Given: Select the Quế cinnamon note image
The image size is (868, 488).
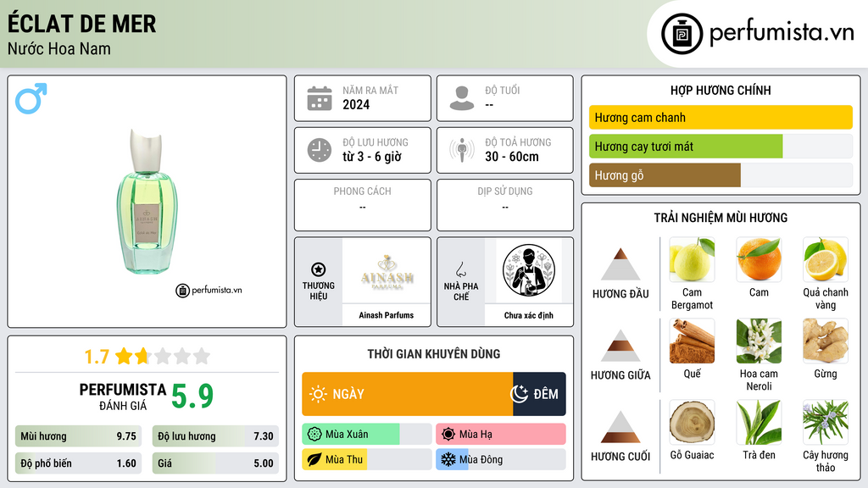Looking at the screenshot, I should tap(692, 341).
